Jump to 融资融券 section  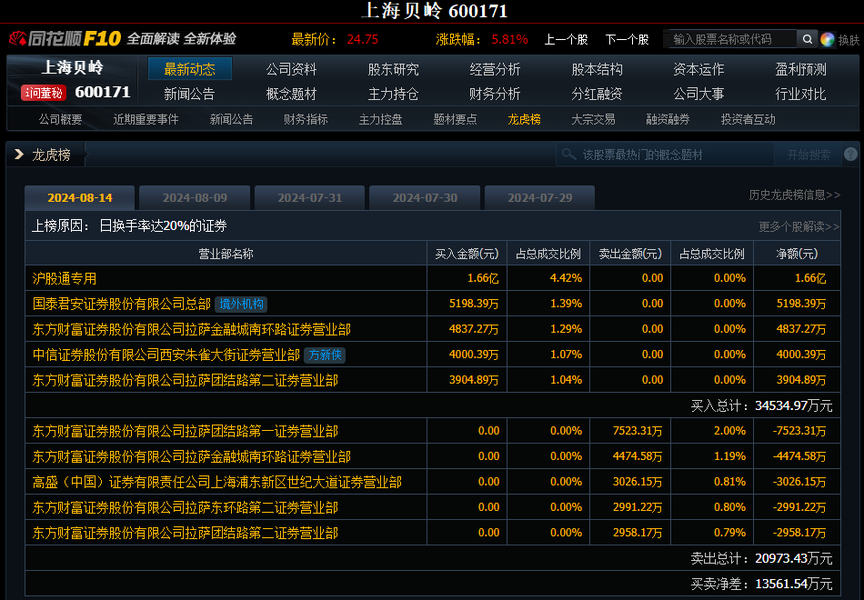click(668, 120)
